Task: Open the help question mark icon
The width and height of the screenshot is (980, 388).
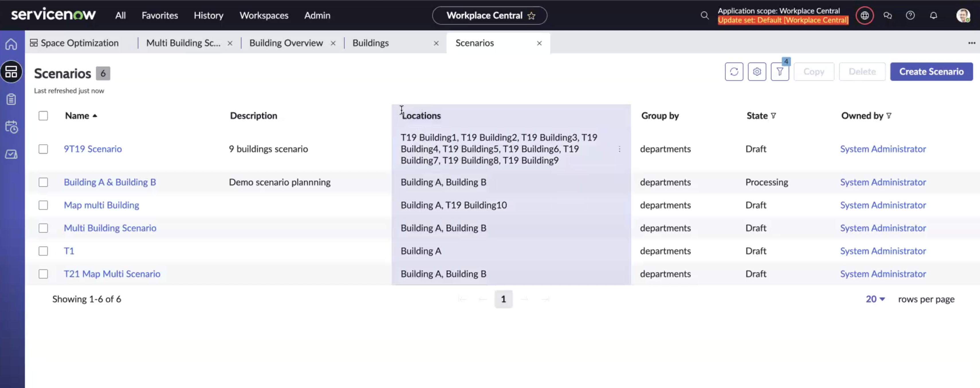Action: 910,15
